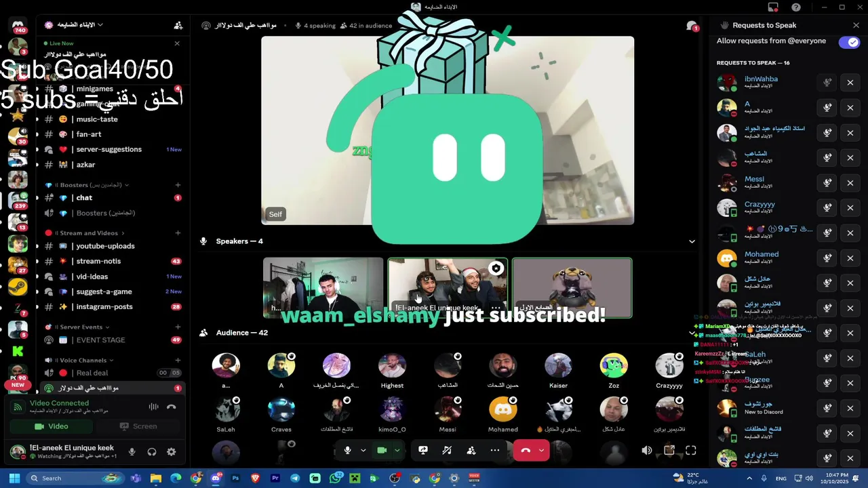Open Kaiser's audience avatar
The image size is (868, 488).
(x=558, y=366)
